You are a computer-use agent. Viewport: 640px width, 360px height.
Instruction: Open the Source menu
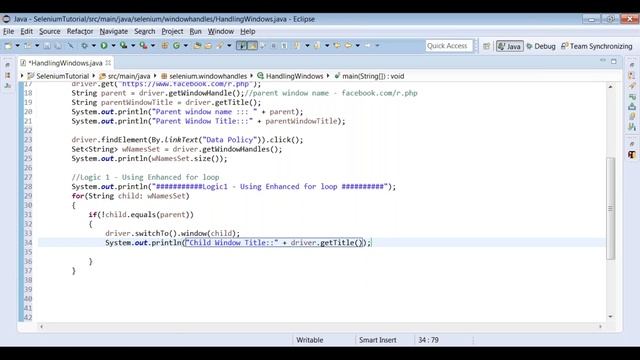50,31
